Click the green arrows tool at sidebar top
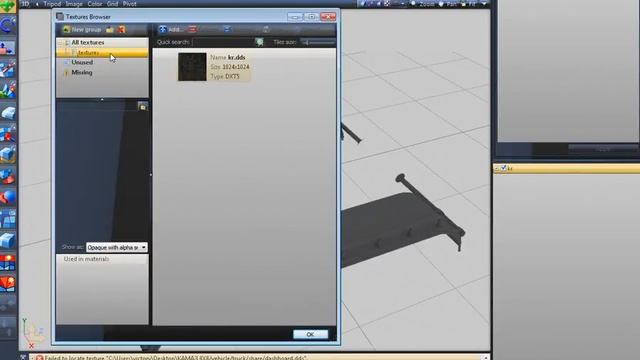 point(8,6)
